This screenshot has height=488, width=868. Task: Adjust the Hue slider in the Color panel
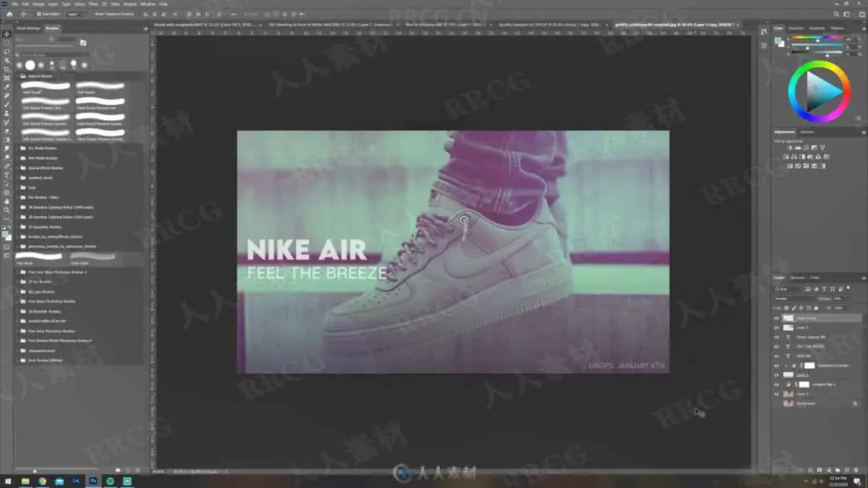pos(817,38)
